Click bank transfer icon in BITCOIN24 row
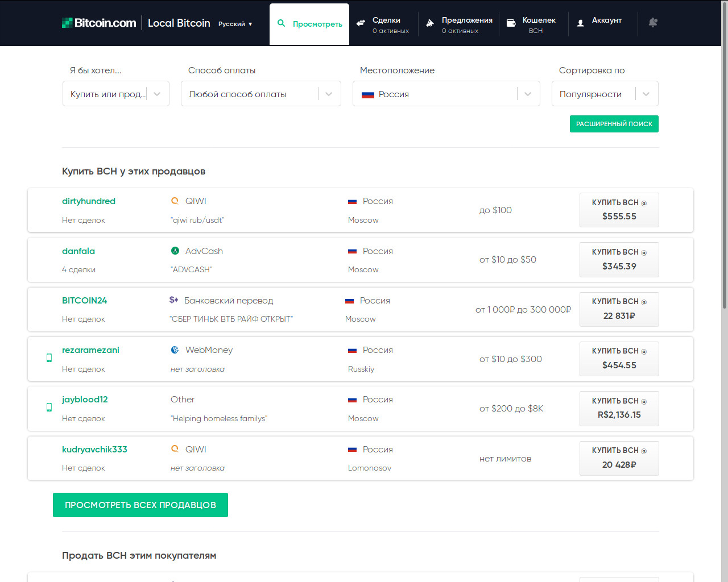 pos(174,300)
